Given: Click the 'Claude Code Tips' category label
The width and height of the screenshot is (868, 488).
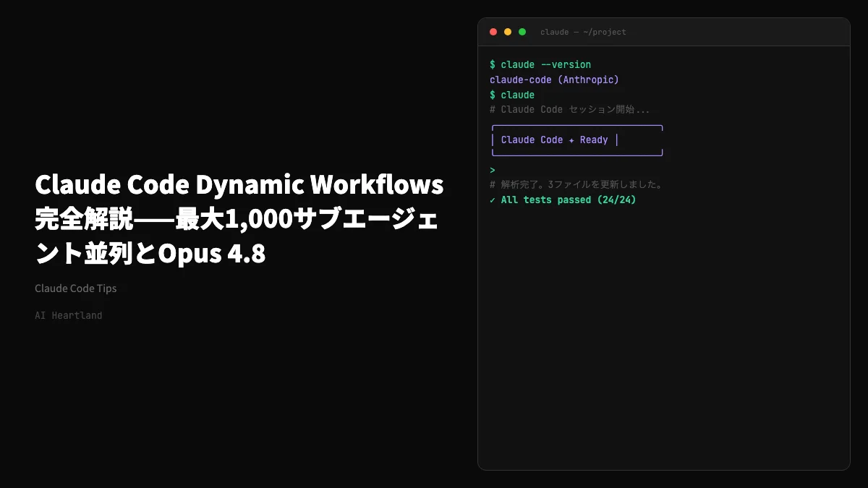Looking at the screenshot, I should tap(76, 288).
